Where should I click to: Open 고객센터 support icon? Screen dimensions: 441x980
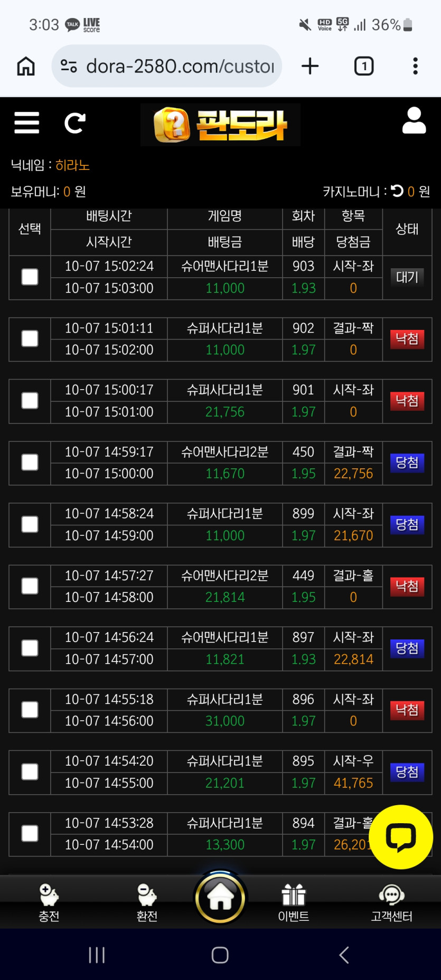(391, 903)
